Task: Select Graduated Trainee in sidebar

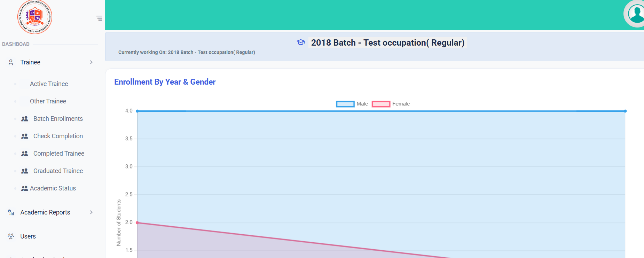Action: [x=58, y=171]
